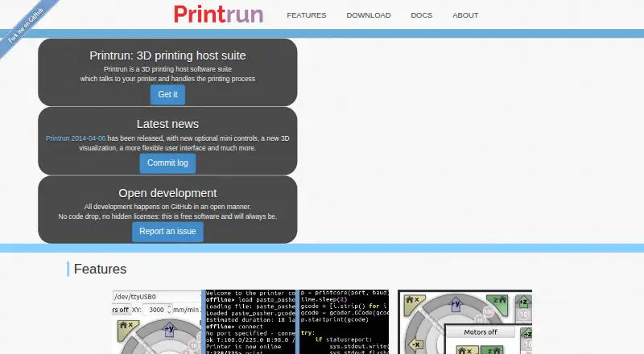
Task: Open the Commit log button
Action: click(167, 163)
